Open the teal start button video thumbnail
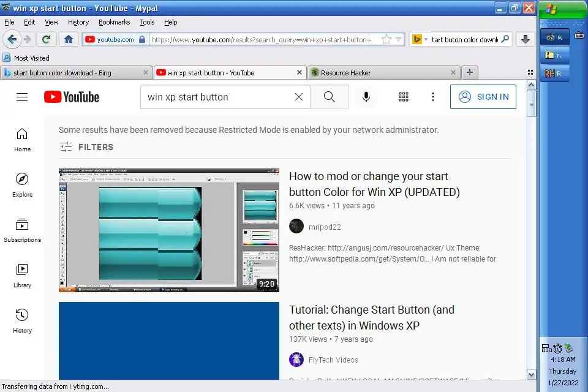The width and height of the screenshot is (588, 392). pos(169,230)
